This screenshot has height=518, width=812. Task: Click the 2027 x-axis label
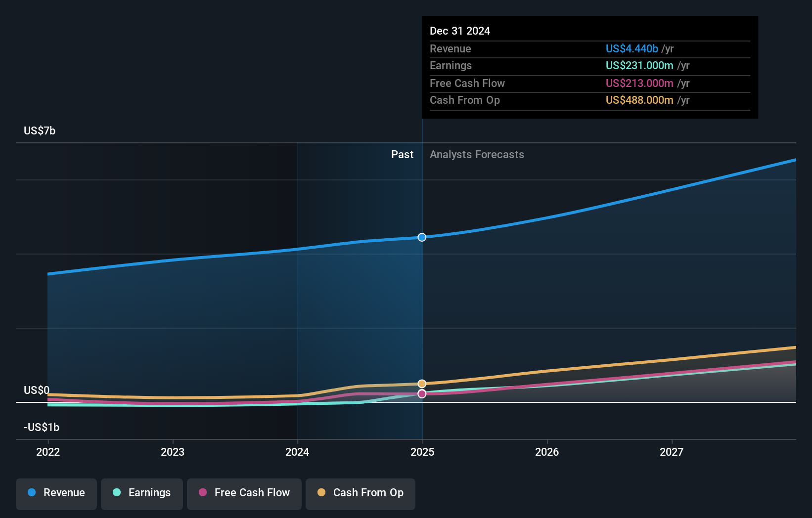pos(672,452)
